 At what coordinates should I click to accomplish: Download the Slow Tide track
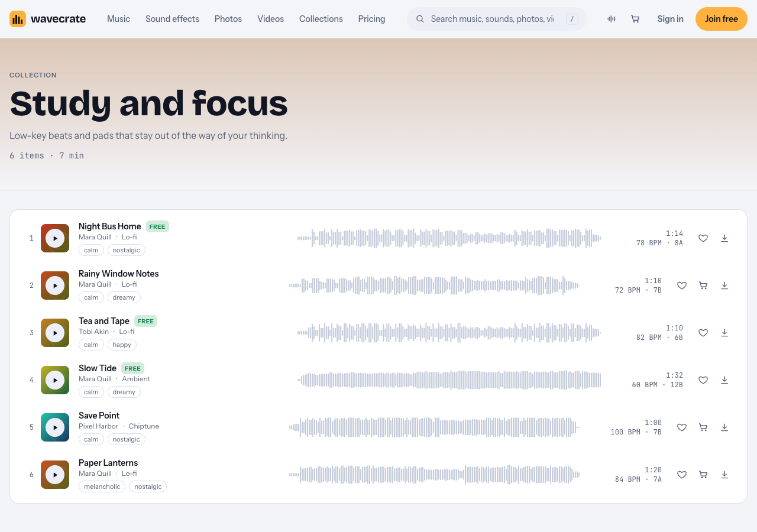(724, 380)
